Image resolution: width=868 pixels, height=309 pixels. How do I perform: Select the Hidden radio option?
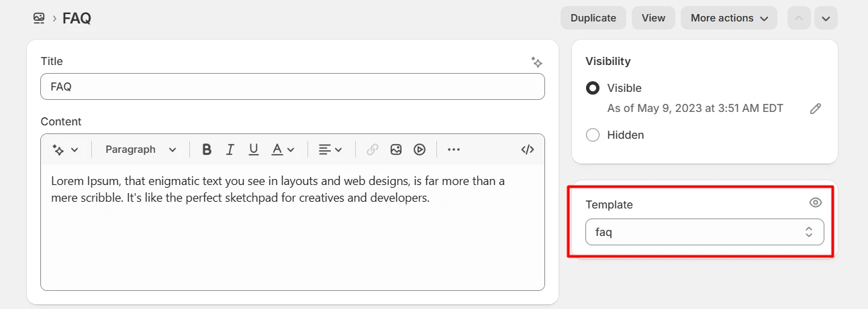tap(593, 135)
